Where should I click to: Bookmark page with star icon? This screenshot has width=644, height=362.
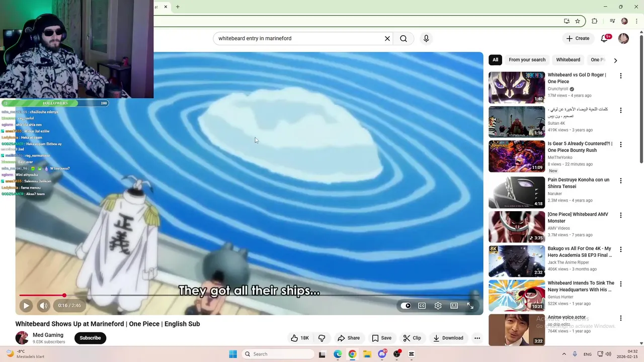(578, 21)
